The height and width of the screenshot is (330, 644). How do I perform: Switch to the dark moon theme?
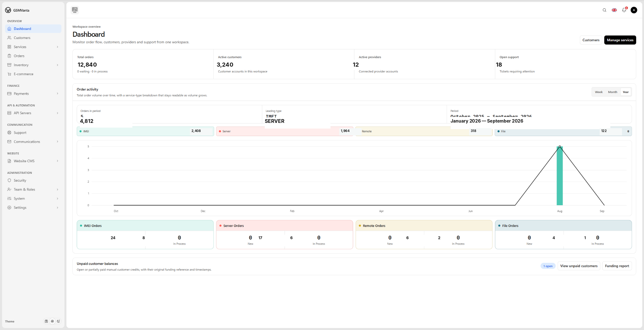click(x=58, y=321)
